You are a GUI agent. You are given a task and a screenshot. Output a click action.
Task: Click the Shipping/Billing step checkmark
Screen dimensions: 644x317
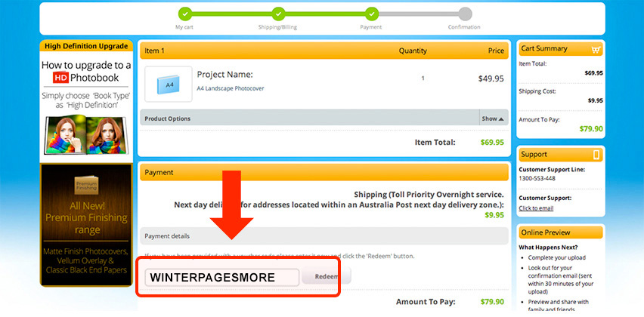[x=278, y=14]
